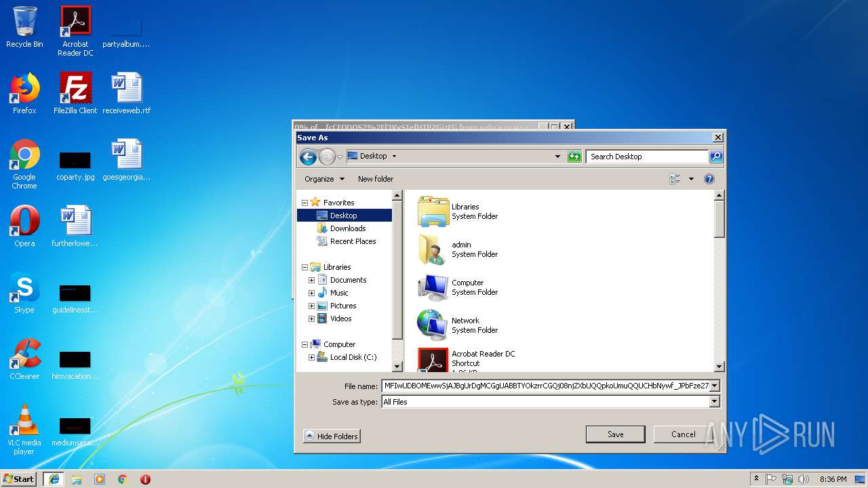Change view using the views icon
Image resolution: width=868 pixels, height=488 pixels.
[675, 179]
